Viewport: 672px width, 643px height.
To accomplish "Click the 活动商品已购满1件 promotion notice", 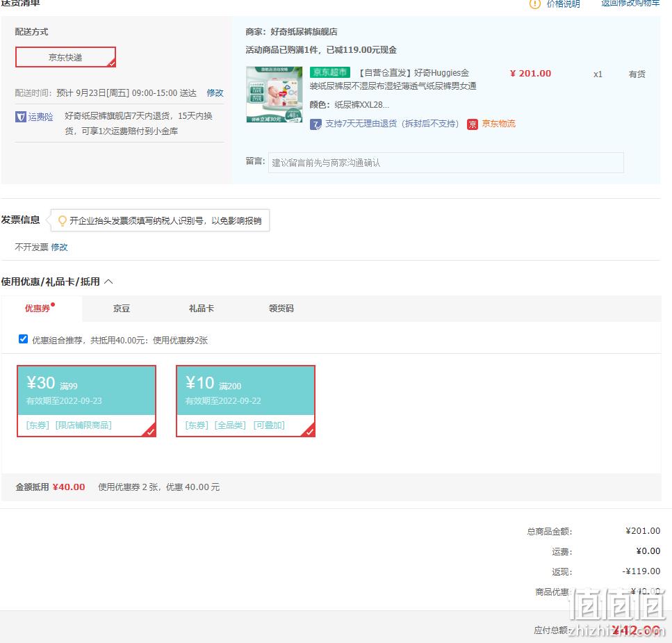I will [x=321, y=50].
